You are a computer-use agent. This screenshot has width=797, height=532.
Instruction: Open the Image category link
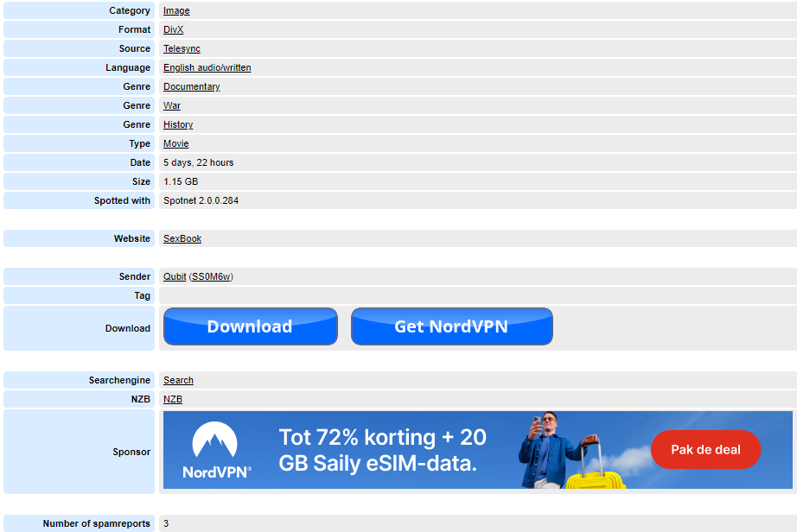tap(175, 10)
